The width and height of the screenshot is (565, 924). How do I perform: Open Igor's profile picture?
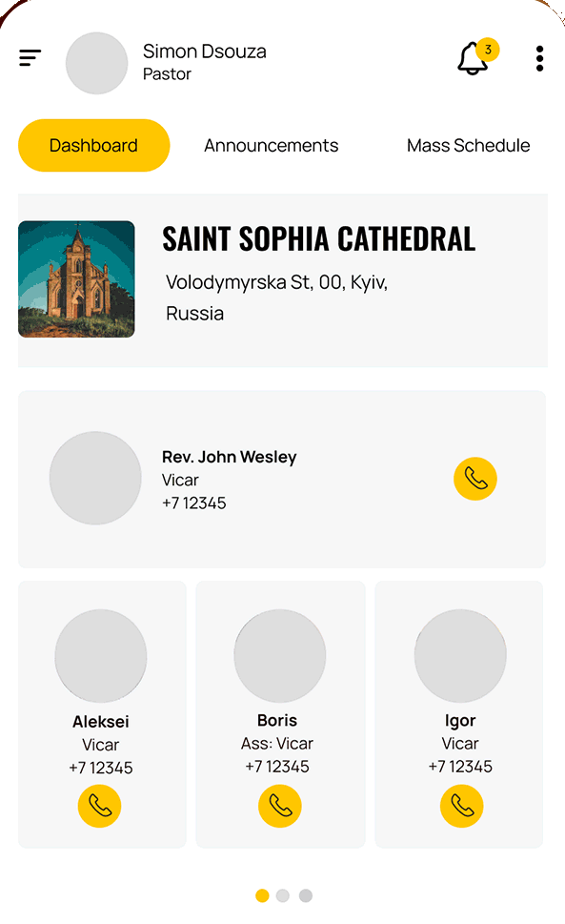[460, 656]
